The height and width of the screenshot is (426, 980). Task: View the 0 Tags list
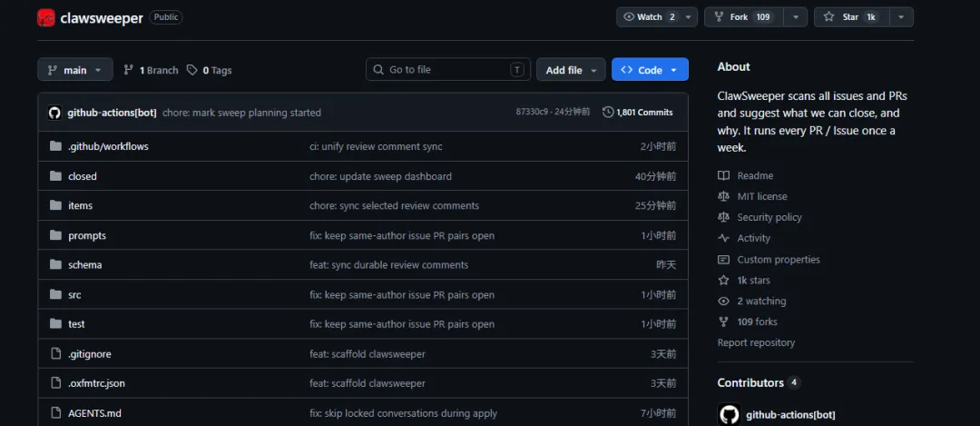pyautogui.click(x=210, y=70)
